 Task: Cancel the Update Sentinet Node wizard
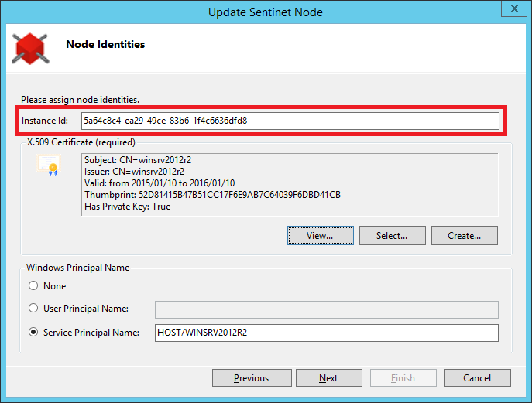coord(477,378)
